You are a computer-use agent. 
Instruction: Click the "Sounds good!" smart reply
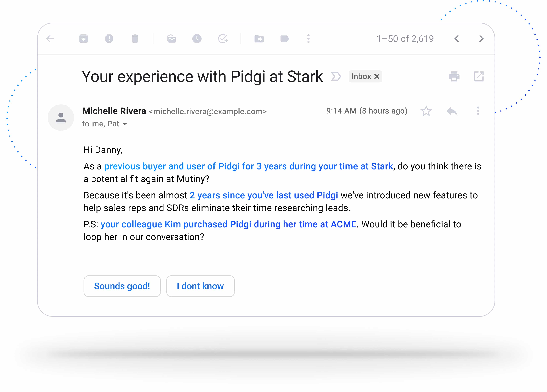pos(122,286)
